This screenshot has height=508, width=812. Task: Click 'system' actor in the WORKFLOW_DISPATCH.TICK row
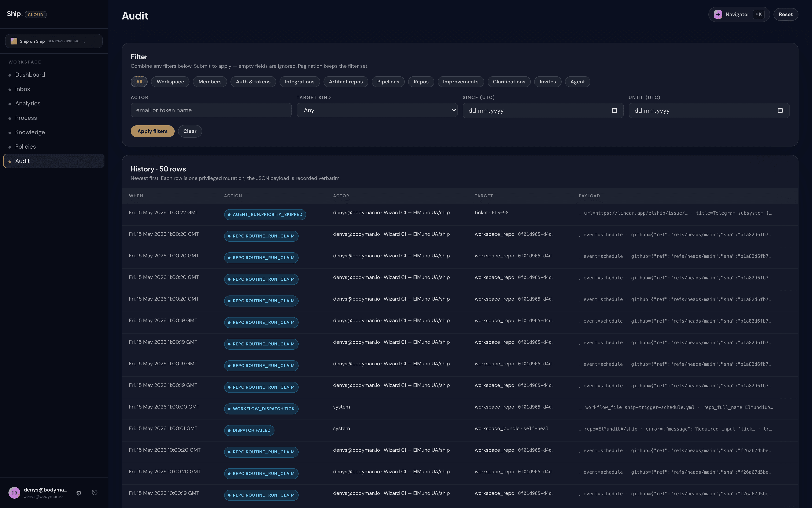[x=341, y=407]
